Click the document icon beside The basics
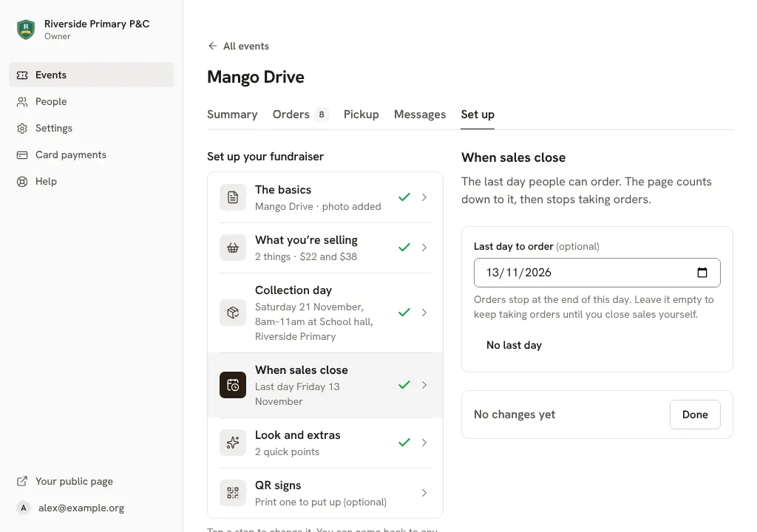The height and width of the screenshot is (532, 757). point(233,197)
